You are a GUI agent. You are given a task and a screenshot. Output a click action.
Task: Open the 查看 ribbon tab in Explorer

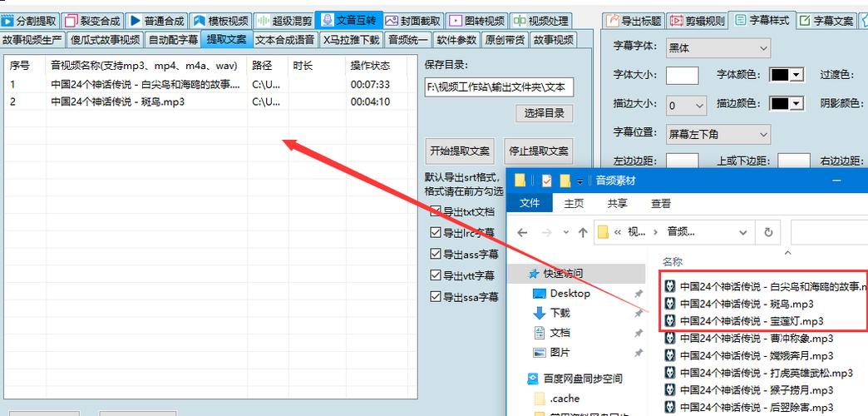(x=661, y=203)
